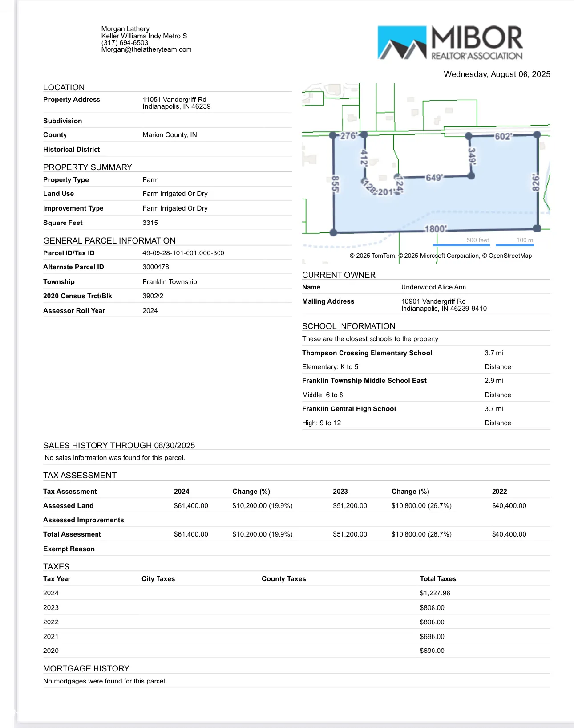Click the 500 feet map scale bar
Viewport: 574px width, 728px height.
pos(461,241)
